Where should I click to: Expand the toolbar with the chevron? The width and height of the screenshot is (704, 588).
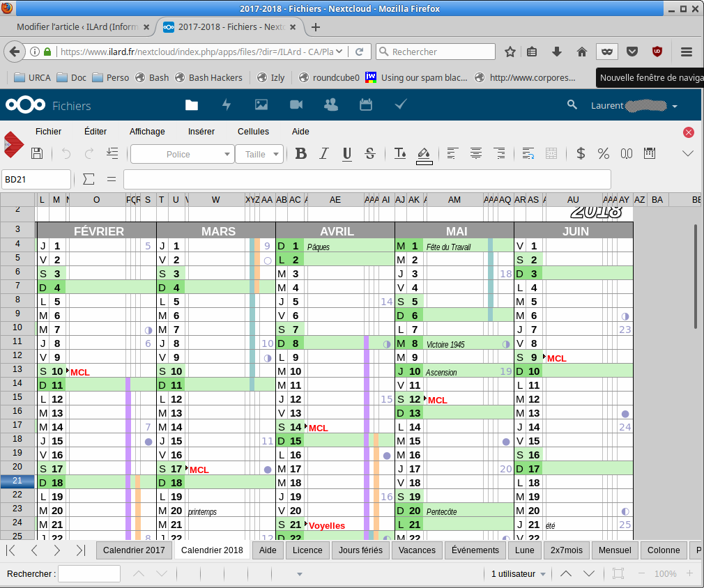point(687,153)
